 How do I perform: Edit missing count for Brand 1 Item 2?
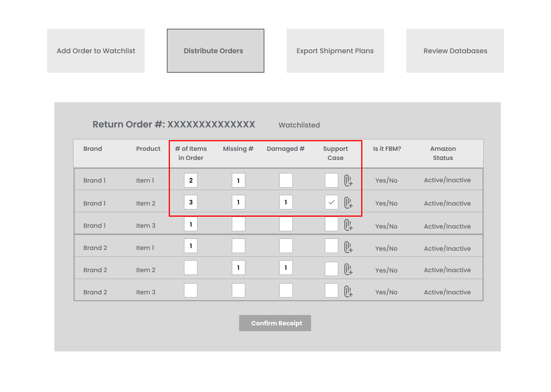point(238,202)
